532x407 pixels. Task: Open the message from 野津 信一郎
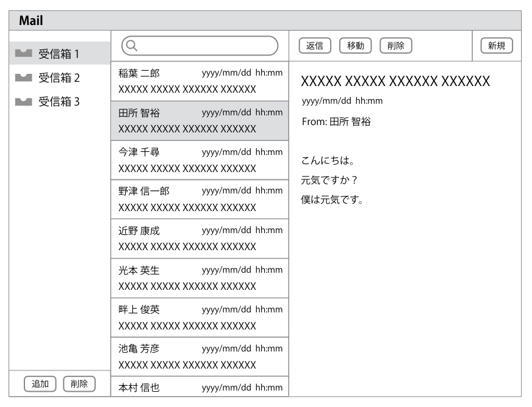pyautogui.click(x=199, y=200)
